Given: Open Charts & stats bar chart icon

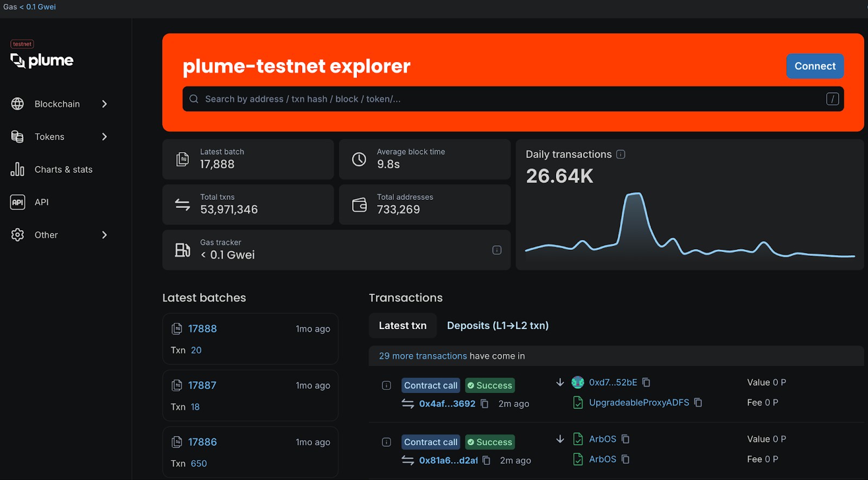Looking at the screenshot, I should point(17,169).
